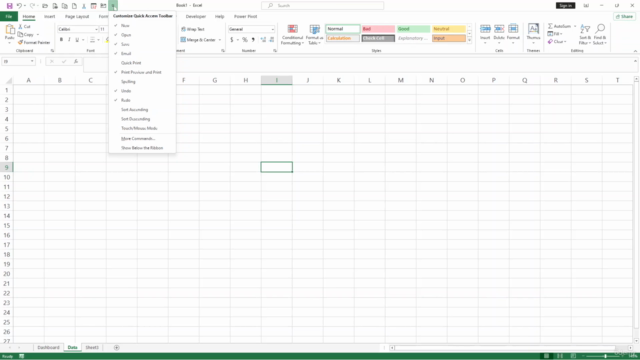The width and height of the screenshot is (640, 360).
Task: Check Quick Print in Quick Access menu
Action: pyautogui.click(x=142, y=63)
